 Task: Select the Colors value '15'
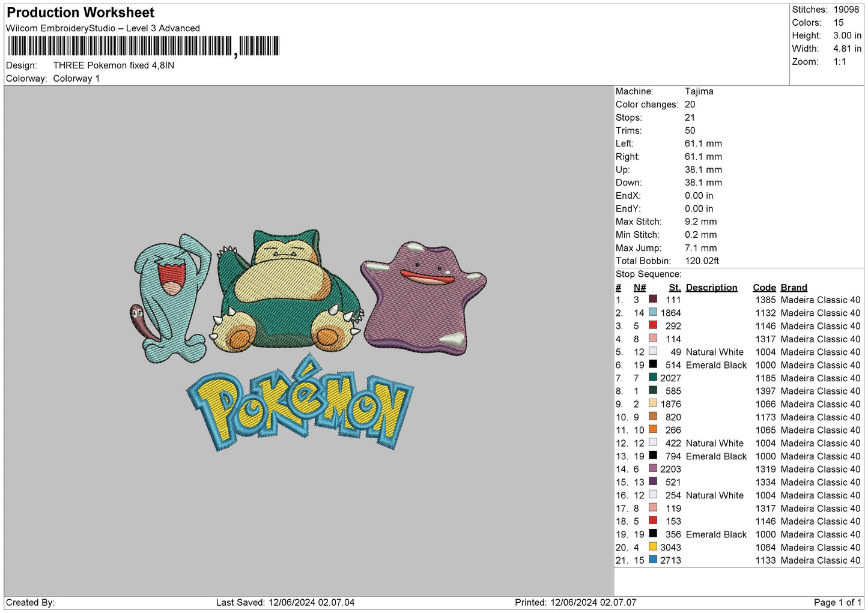[x=839, y=23]
